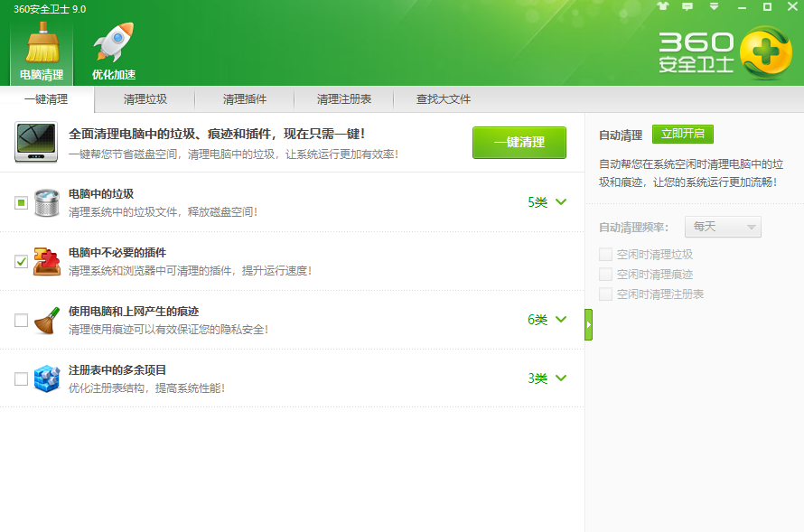Open the 每天 frequency dropdown

723,227
